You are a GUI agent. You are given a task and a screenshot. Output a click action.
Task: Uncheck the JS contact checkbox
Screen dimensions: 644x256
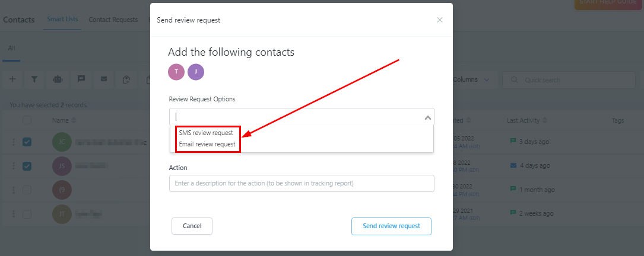[27, 166]
